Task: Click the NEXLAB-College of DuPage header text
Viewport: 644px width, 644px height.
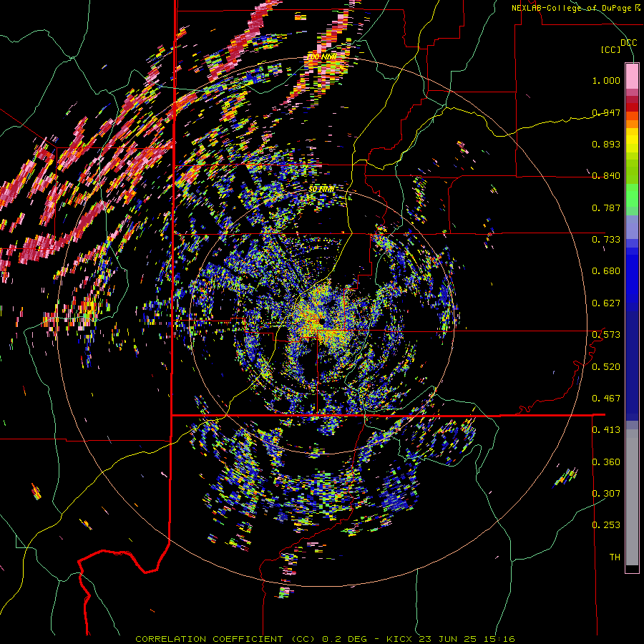Action: point(571,8)
